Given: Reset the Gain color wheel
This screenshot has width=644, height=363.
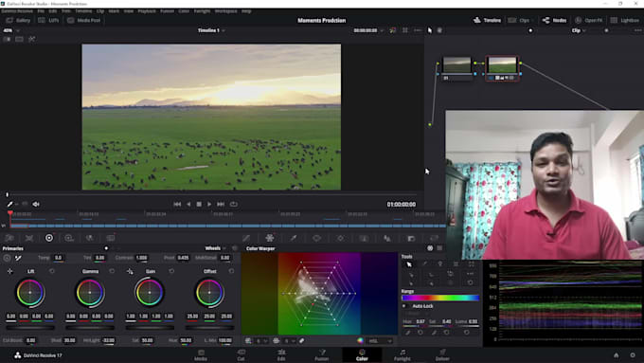Looking at the screenshot, I should click(x=171, y=271).
